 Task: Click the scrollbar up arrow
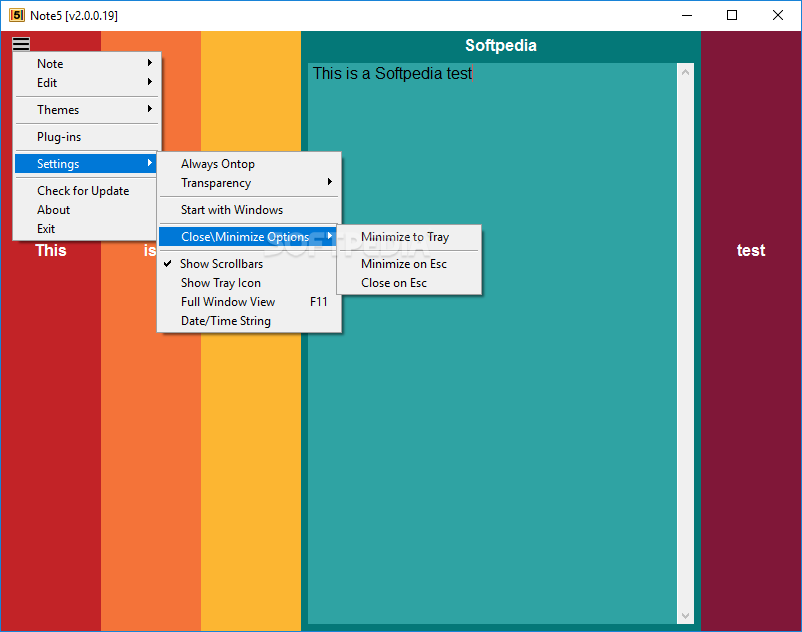[x=685, y=73]
